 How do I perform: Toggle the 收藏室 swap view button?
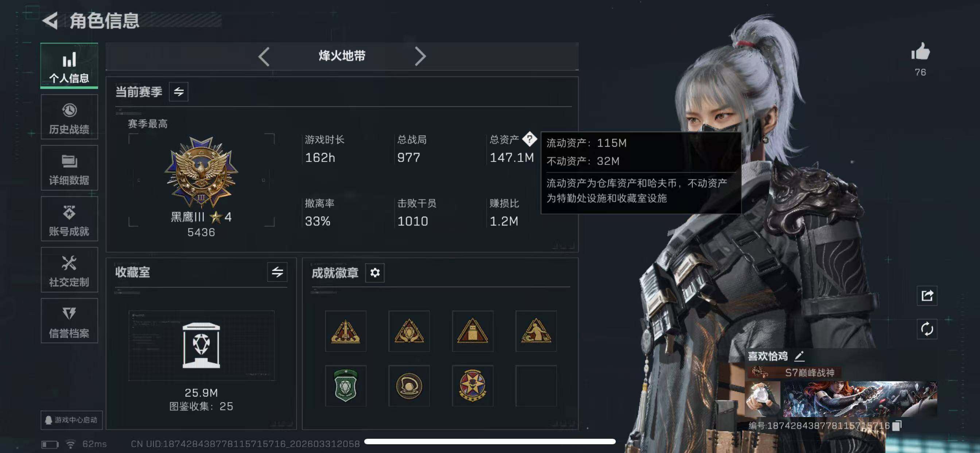277,272
